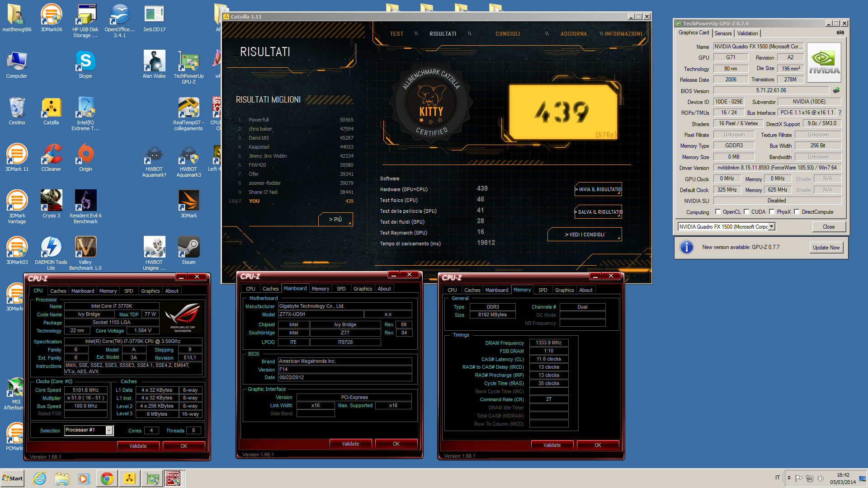Open Catzilla AGGIORNA tab
The image size is (868, 488).
click(x=573, y=34)
